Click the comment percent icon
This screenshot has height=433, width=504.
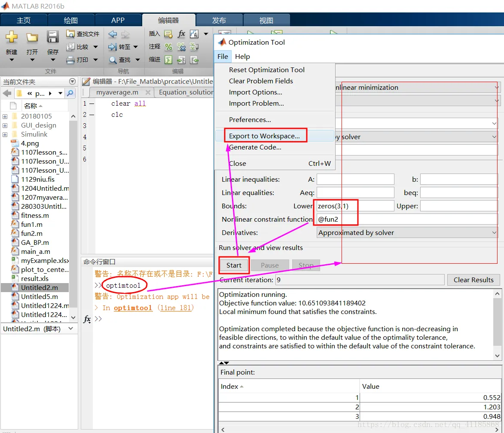(x=168, y=47)
